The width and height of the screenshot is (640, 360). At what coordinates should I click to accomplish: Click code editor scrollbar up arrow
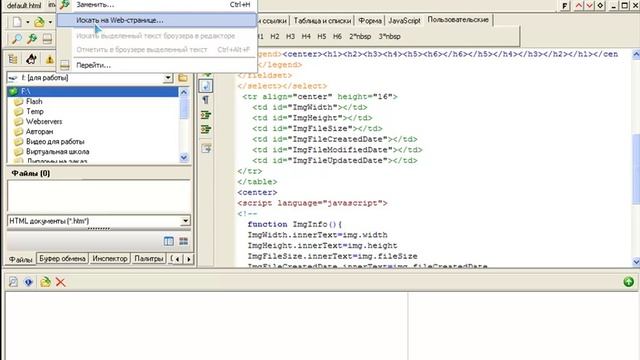pyautogui.click(x=636, y=54)
